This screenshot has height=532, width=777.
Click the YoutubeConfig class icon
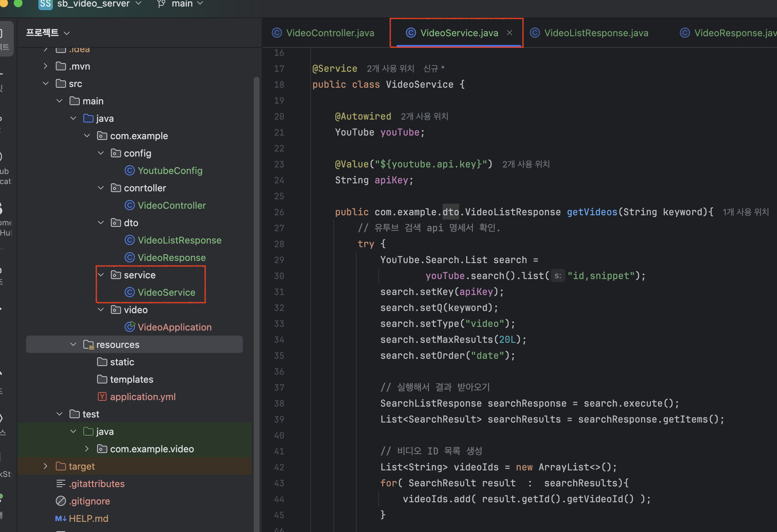130,170
